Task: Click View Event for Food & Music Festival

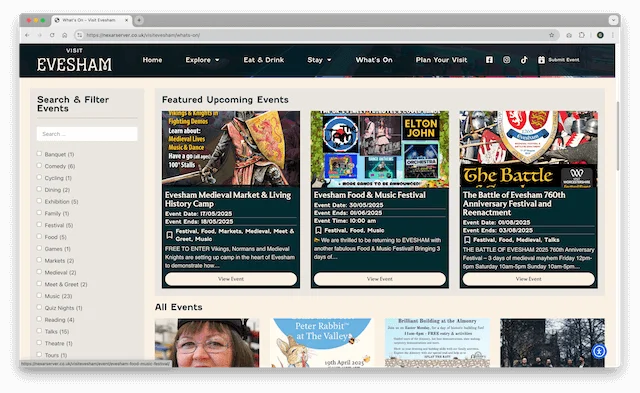Action: pos(380,279)
